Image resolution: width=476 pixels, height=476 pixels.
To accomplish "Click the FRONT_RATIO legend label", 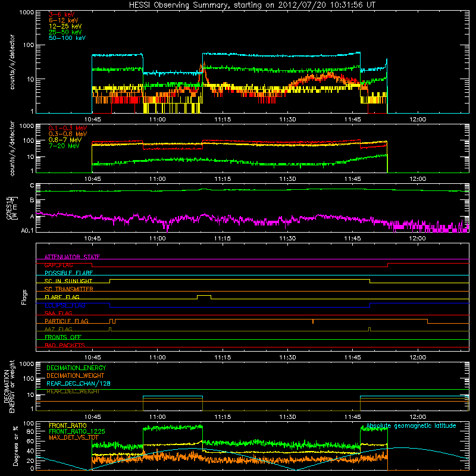I will [x=68, y=425].
